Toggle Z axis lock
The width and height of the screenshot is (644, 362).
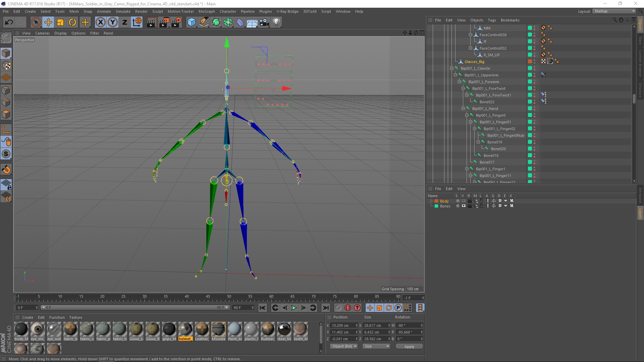click(125, 22)
